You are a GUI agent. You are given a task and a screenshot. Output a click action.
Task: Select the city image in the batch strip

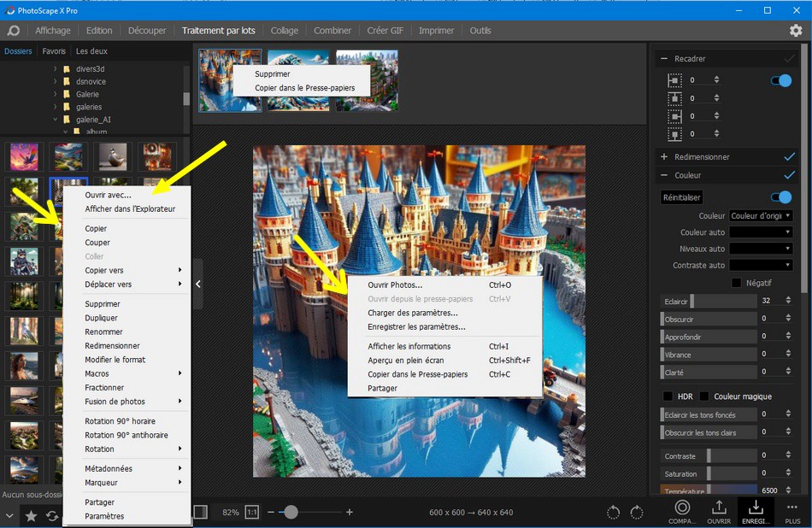point(367,80)
